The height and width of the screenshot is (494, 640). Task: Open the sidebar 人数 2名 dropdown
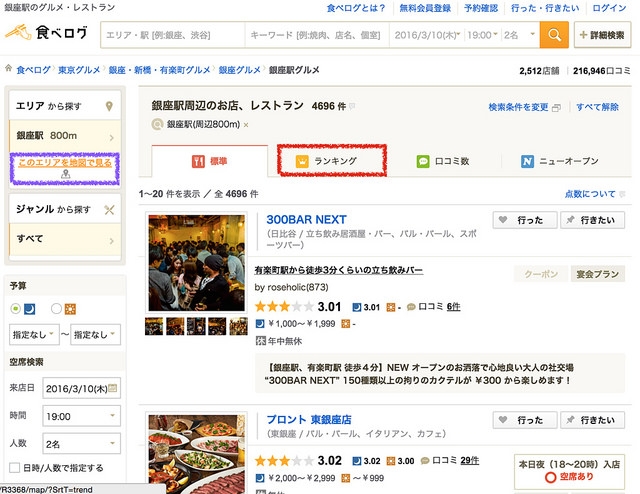82,444
